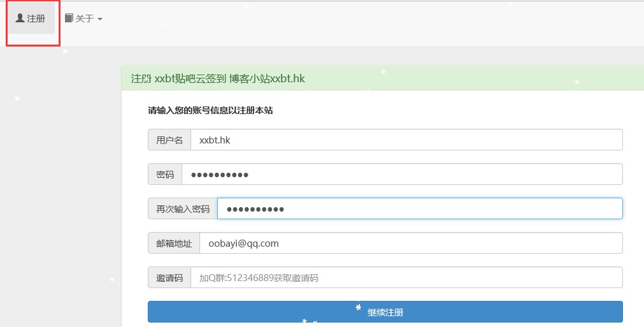Open the 关于 menu label
Image resolution: width=644 pixels, height=327 pixels.
85,19
